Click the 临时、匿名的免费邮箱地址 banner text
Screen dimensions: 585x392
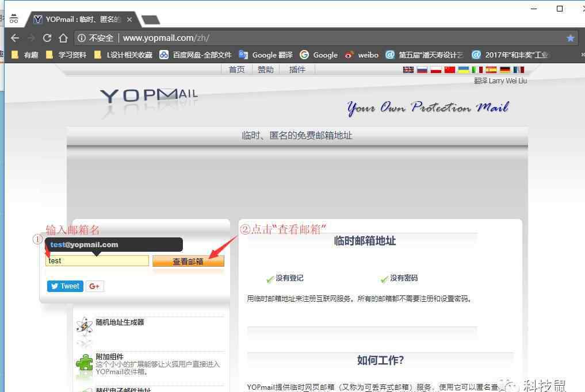pos(297,135)
